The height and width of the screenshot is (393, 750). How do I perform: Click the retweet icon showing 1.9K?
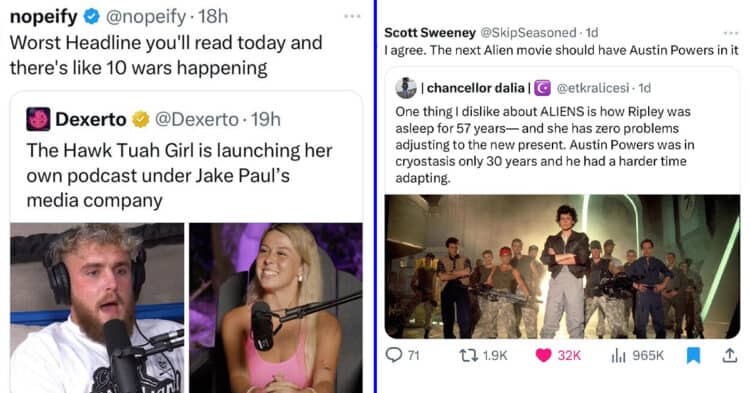468,355
